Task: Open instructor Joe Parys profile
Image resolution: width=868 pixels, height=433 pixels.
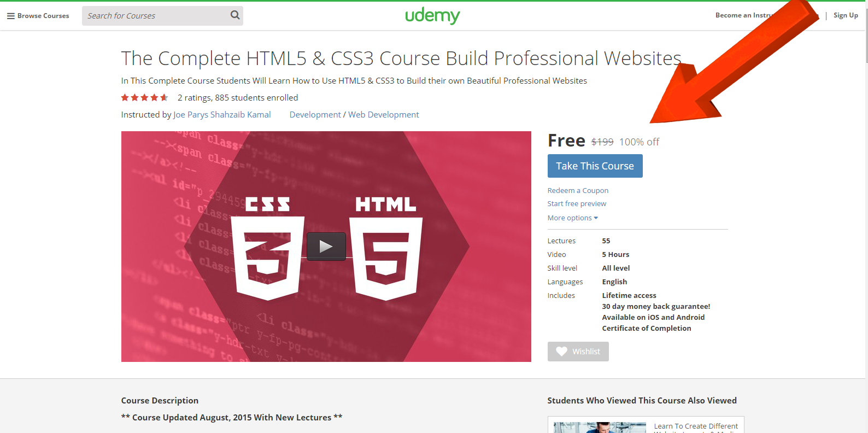Action: point(190,115)
